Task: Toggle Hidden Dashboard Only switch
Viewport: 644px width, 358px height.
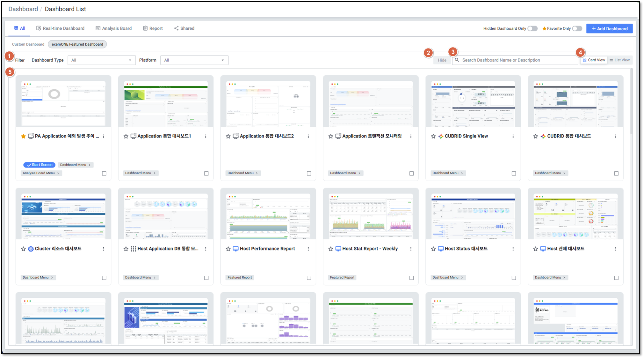Action: pos(532,28)
